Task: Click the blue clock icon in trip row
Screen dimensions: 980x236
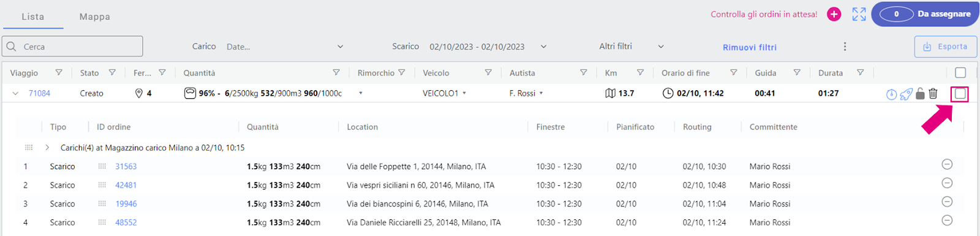Action: (892, 94)
